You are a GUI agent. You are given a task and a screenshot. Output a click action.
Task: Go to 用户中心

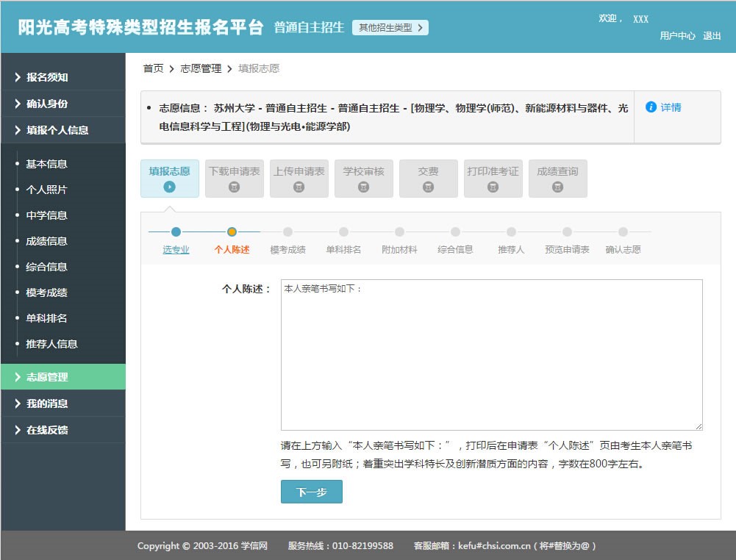tap(677, 35)
